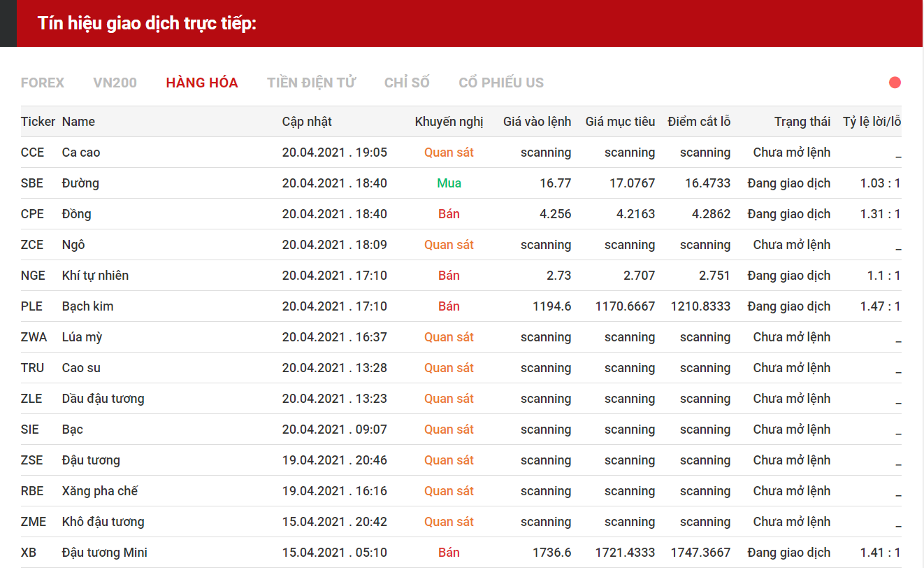Click the Ngô commodity name

[73, 245]
